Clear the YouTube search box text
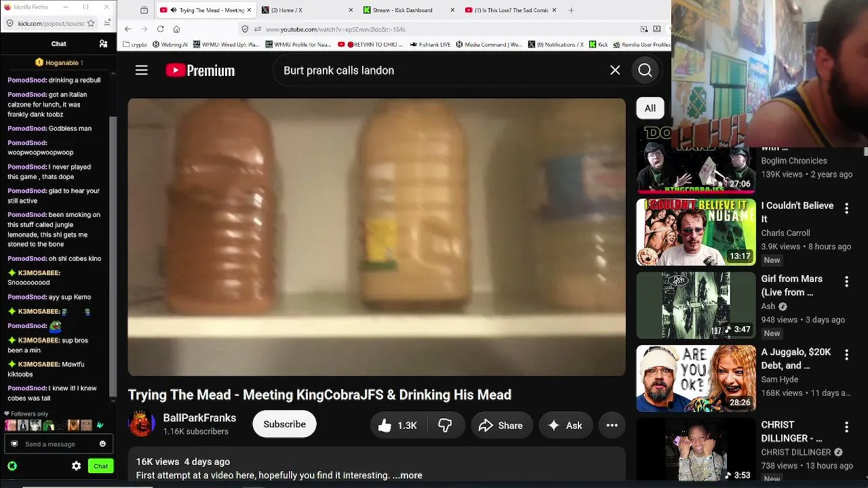Image resolution: width=868 pixels, height=488 pixels. click(x=615, y=70)
